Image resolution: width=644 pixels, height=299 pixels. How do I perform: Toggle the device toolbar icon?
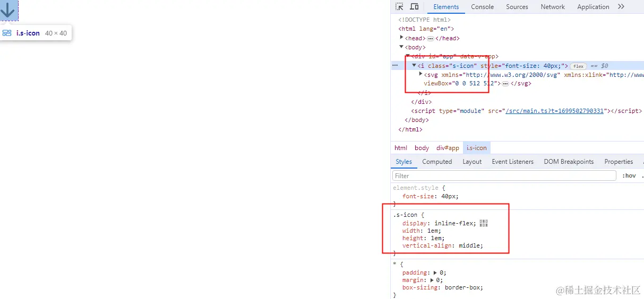click(x=414, y=7)
